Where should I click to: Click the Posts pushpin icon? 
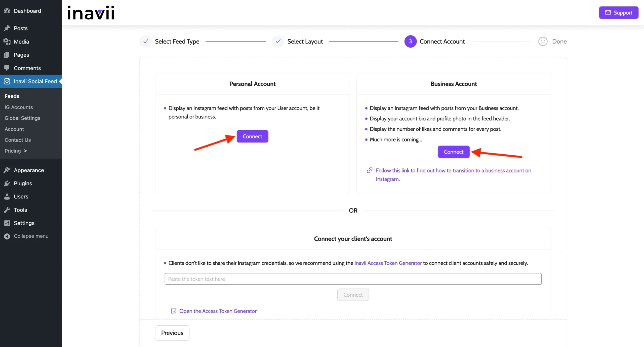pyautogui.click(x=7, y=28)
